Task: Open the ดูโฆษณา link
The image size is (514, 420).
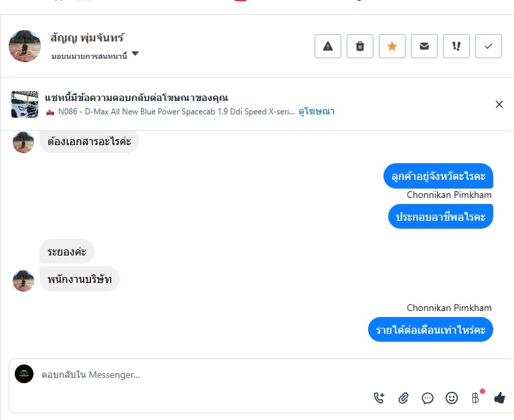Action: 317,112
